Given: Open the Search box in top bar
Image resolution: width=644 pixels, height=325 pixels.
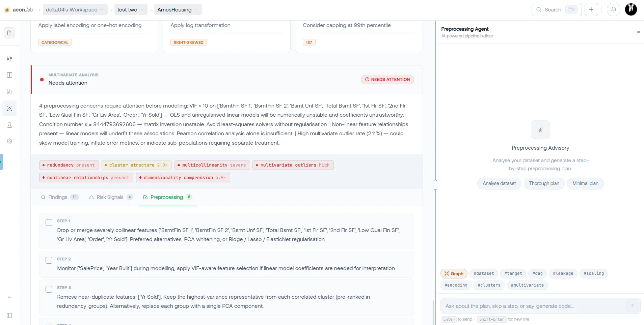Looking at the screenshot, I should [557, 9].
